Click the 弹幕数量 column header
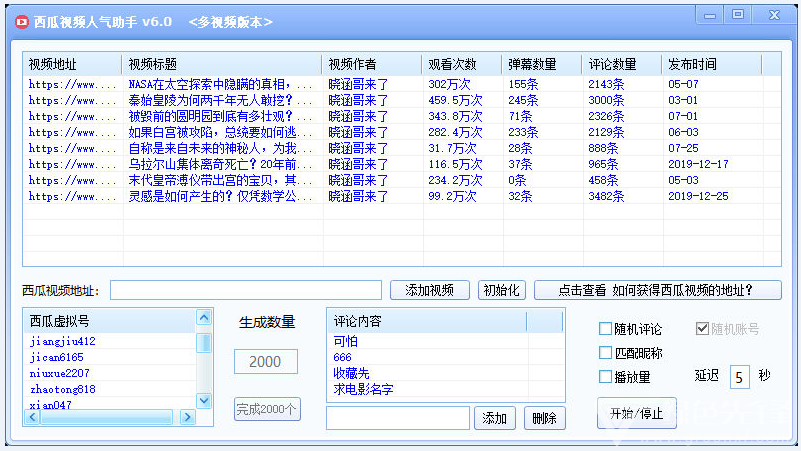The height and width of the screenshot is (451, 801). pos(541,64)
